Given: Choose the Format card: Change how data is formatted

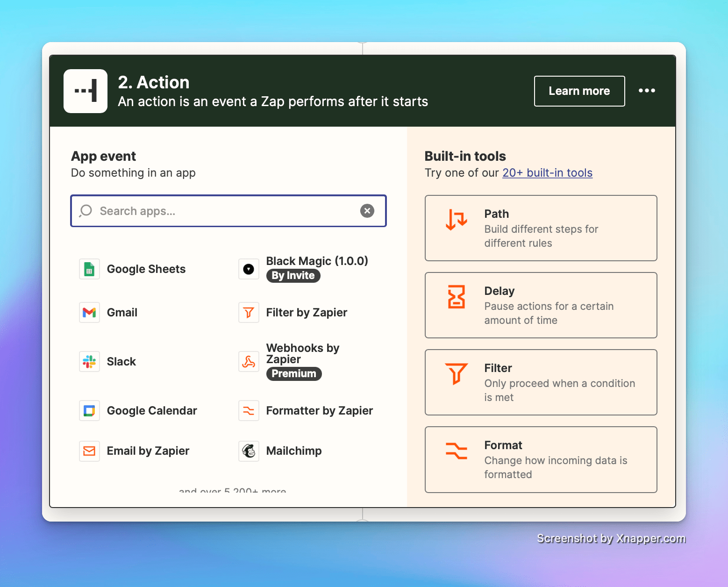Looking at the screenshot, I should pyautogui.click(x=541, y=459).
